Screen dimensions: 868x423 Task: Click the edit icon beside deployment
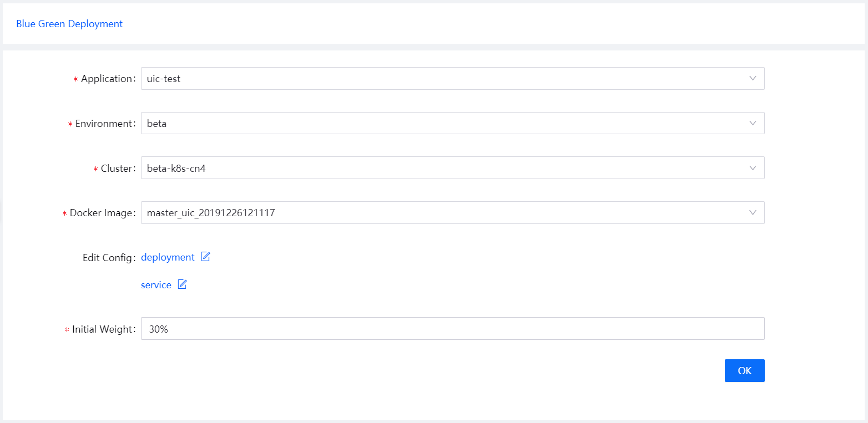(205, 257)
